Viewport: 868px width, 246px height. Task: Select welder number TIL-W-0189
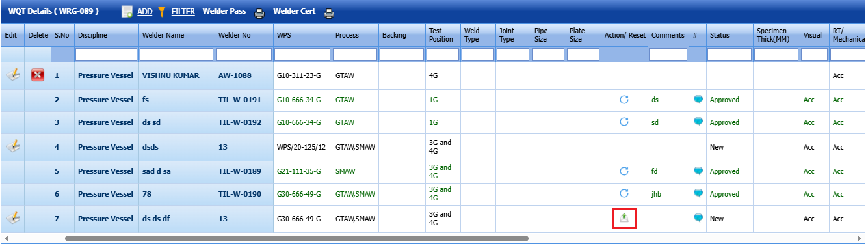(239, 172)
